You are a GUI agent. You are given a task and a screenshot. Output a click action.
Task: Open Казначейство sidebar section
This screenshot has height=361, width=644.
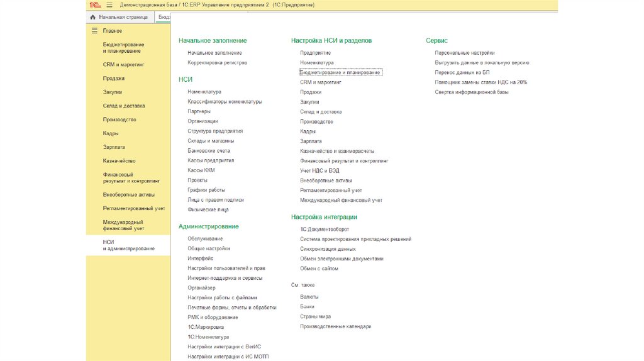pyautogui.click(x=119, y=161)
